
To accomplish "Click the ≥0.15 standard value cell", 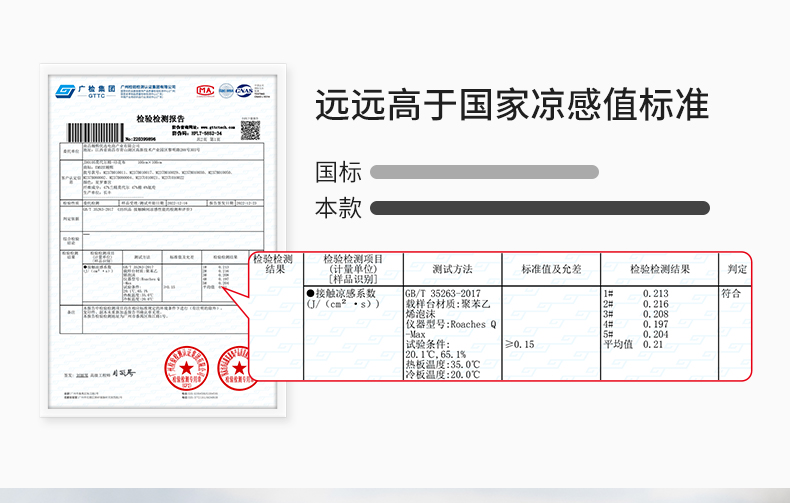I will click(520, 344).
